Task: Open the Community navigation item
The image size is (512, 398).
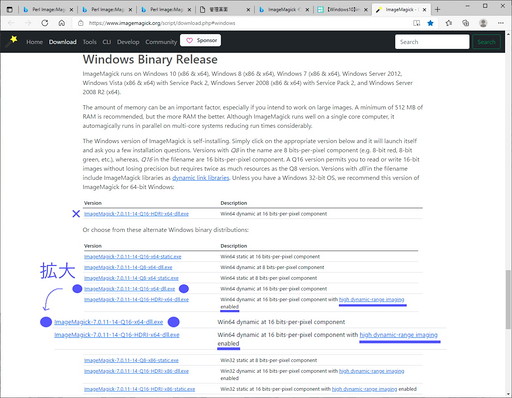Action: click(x=161, y=42)
